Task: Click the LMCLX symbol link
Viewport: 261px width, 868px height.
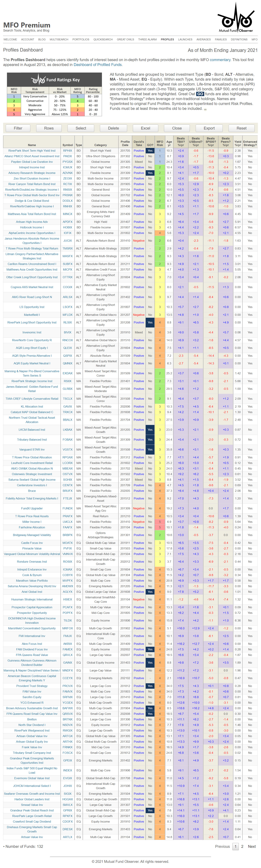Action: (x=67, y=522)
